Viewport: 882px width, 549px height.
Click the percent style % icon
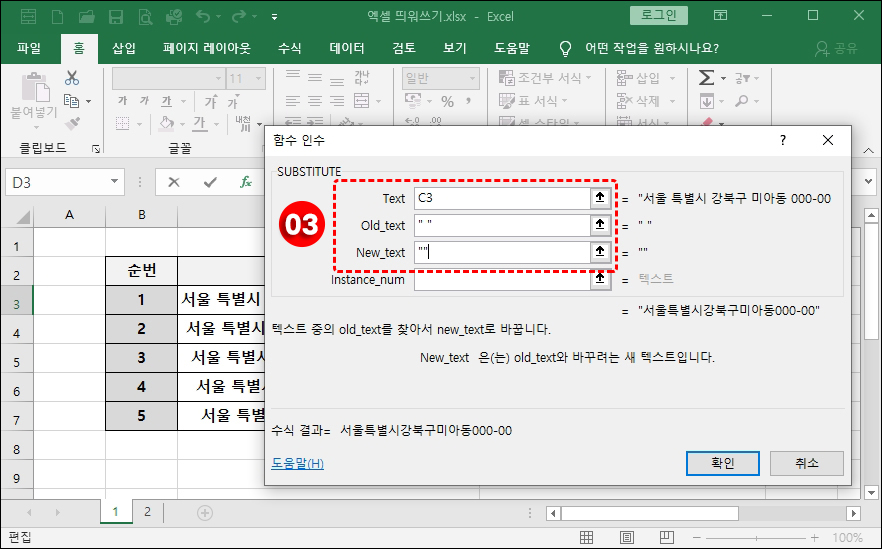pyautogui.click(x=447, y=101)
